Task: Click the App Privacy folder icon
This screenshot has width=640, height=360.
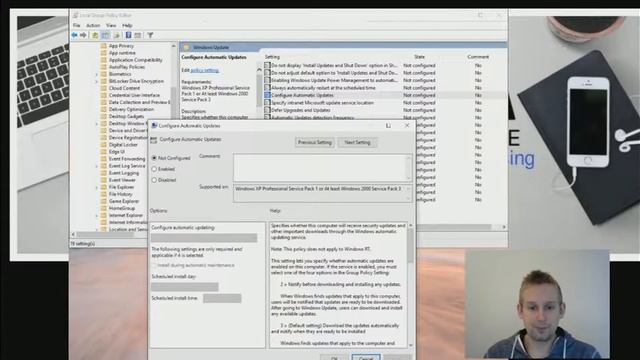Action: [104, 46]
